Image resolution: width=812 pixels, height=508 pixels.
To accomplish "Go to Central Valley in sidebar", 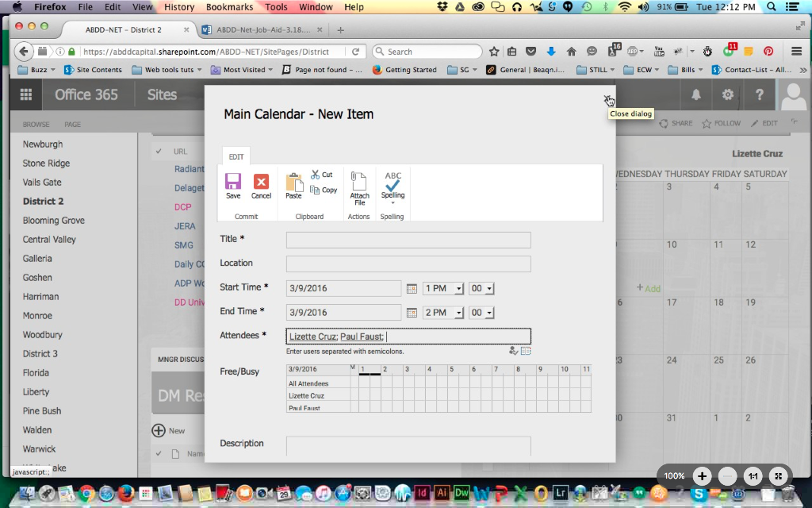I will tap(49, 240).
